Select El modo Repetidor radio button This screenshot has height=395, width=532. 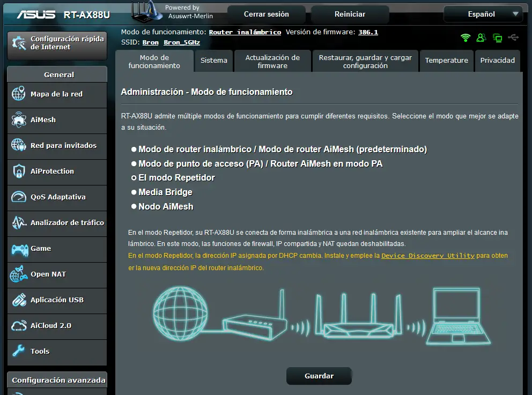[134, 177]
